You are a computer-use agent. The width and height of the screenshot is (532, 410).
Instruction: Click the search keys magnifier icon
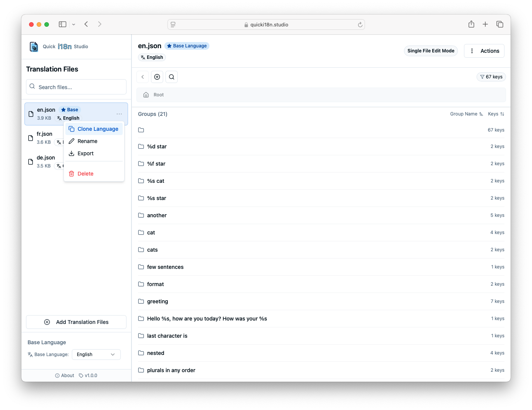(x=171, y=76)
